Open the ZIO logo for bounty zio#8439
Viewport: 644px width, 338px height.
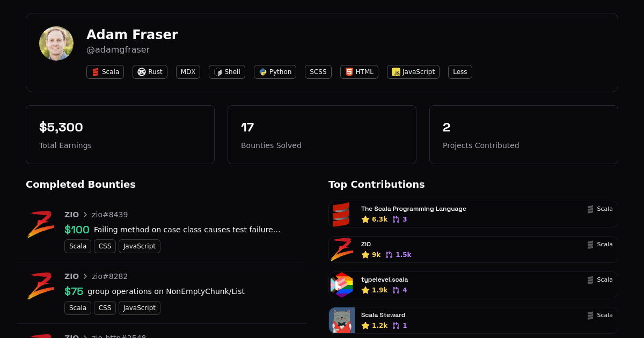[x=41, y=224]
